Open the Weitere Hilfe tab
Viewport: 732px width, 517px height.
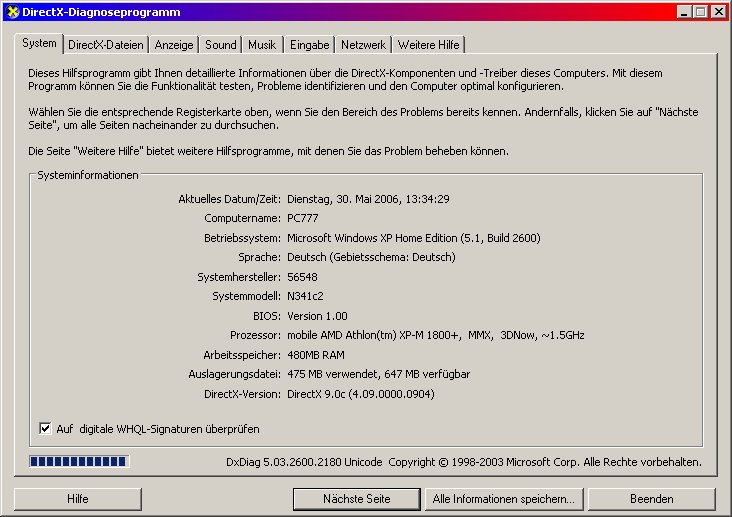pyautogui.click(x=429, y=45)
